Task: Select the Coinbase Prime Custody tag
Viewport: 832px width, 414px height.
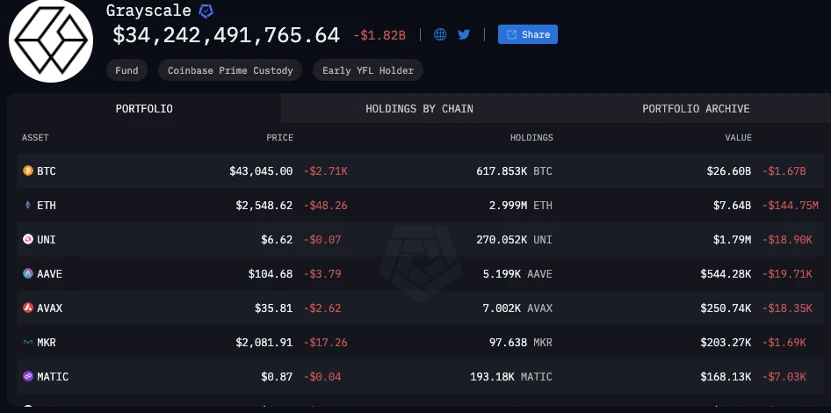Action: tap(230, 71)
